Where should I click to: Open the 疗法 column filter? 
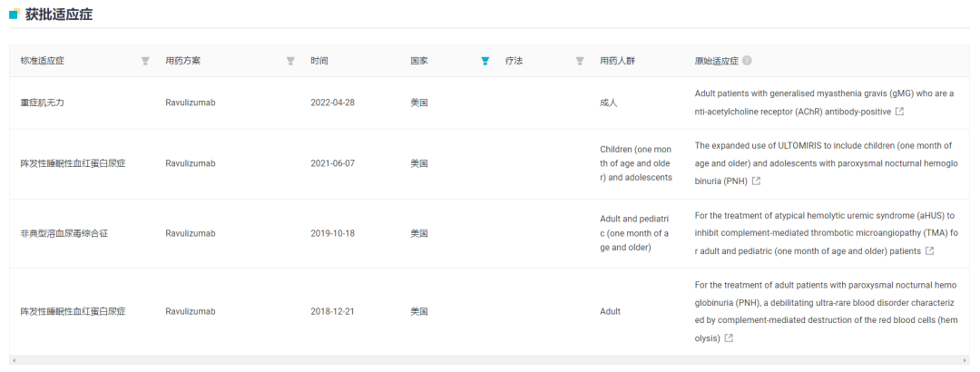click(580, 61)
